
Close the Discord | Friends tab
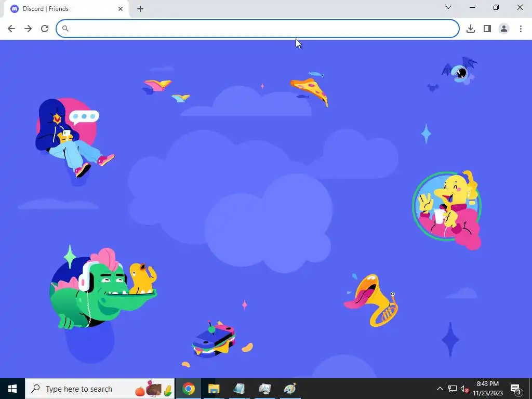121,9
